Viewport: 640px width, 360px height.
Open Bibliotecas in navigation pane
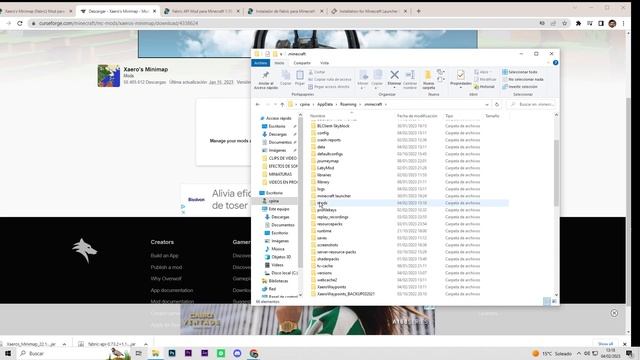275,281
